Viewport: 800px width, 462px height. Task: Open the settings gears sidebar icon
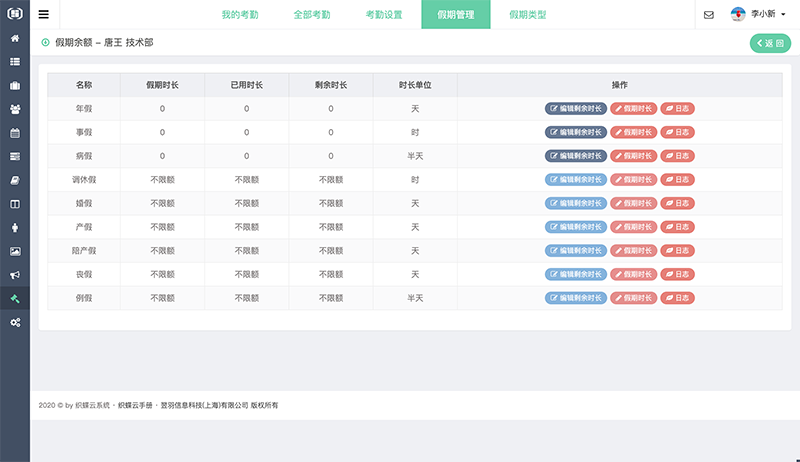15,323
